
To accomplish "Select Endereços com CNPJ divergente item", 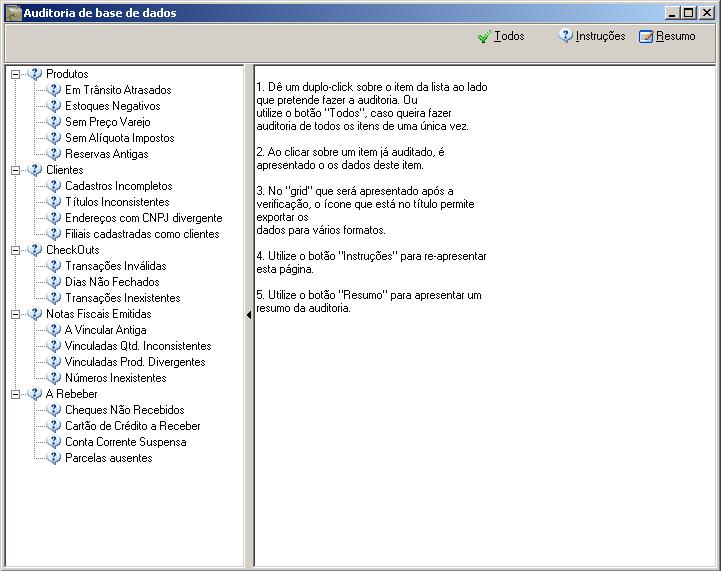I will (143, 218).
